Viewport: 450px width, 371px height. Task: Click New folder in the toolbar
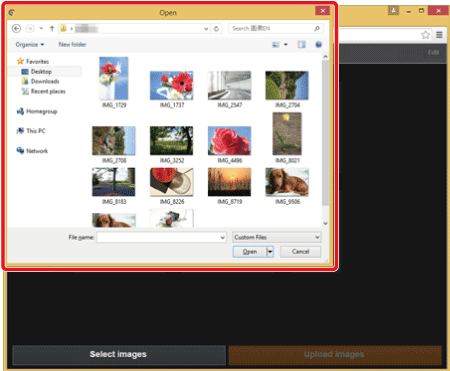72,44
